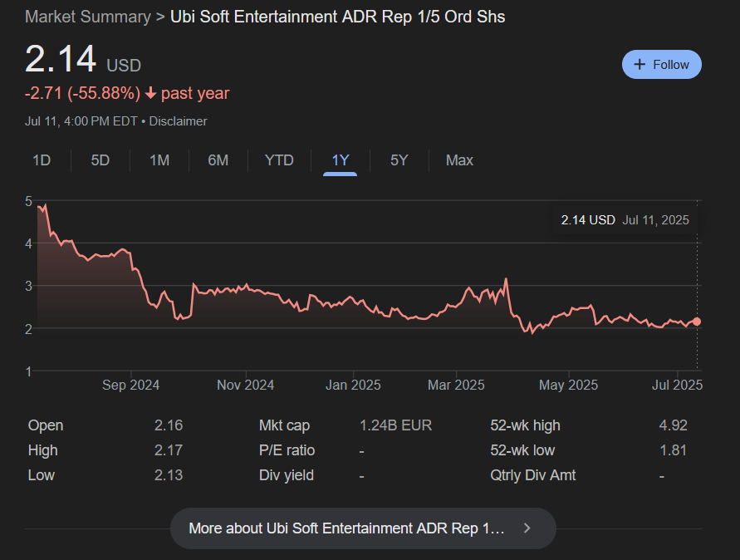Image resolution: width=740 pixels, height=560 pixels.
Task: Click the P/E ratio label
Action: (x=287, y=450)
